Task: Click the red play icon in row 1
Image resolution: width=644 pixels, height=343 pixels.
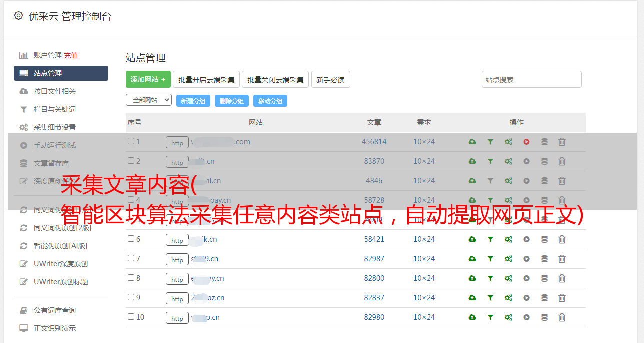Action: pos(526,142)
